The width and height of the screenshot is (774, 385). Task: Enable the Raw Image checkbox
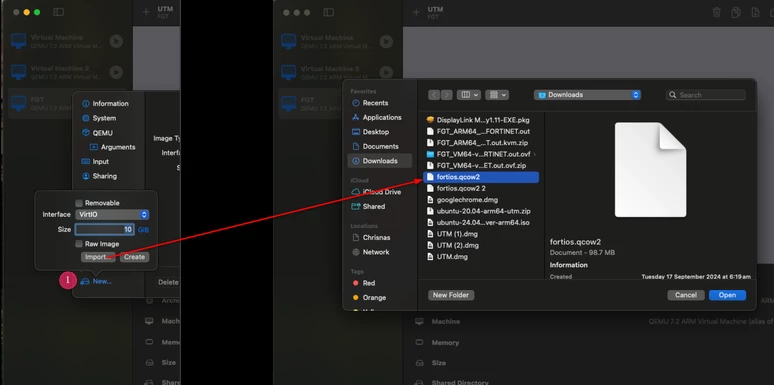tap(79, 244)
